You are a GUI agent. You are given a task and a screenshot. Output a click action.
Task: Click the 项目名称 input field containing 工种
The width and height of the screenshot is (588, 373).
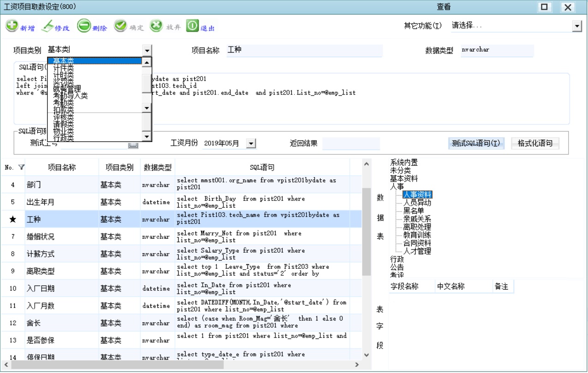tap(304, 50)
